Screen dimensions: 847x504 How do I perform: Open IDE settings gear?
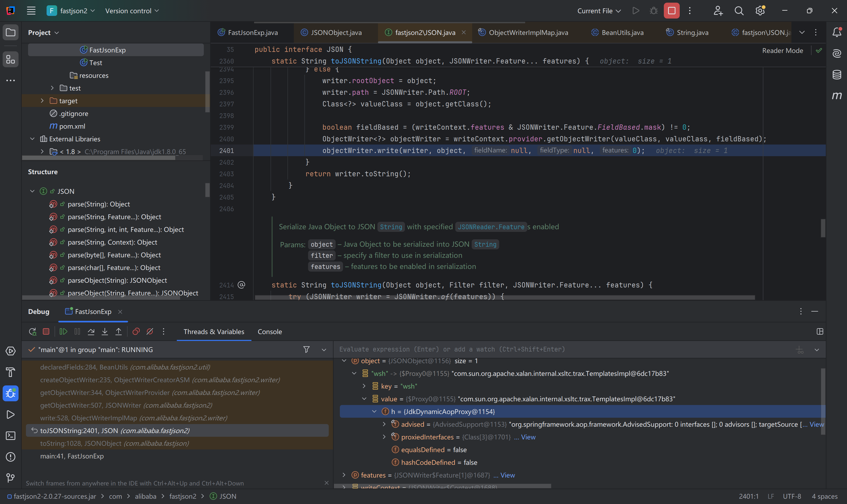(x=760, y=11)
